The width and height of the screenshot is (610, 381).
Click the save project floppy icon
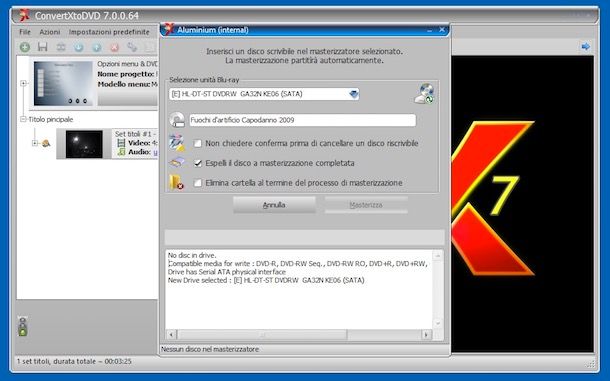tap(42, 47)
